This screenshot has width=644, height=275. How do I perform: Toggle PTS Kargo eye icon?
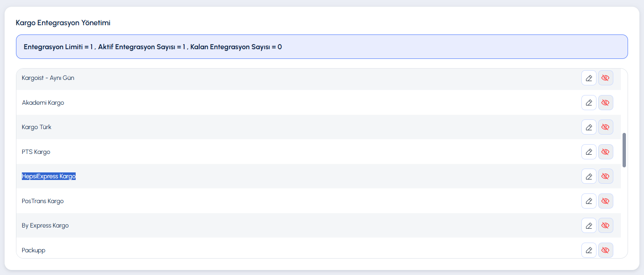pos(605,152)
